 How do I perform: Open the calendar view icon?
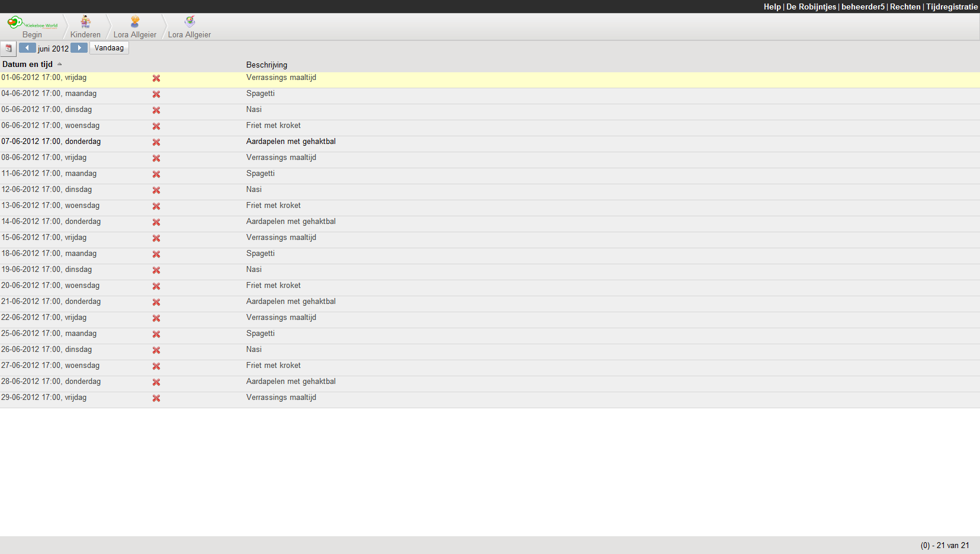(8, 48)
